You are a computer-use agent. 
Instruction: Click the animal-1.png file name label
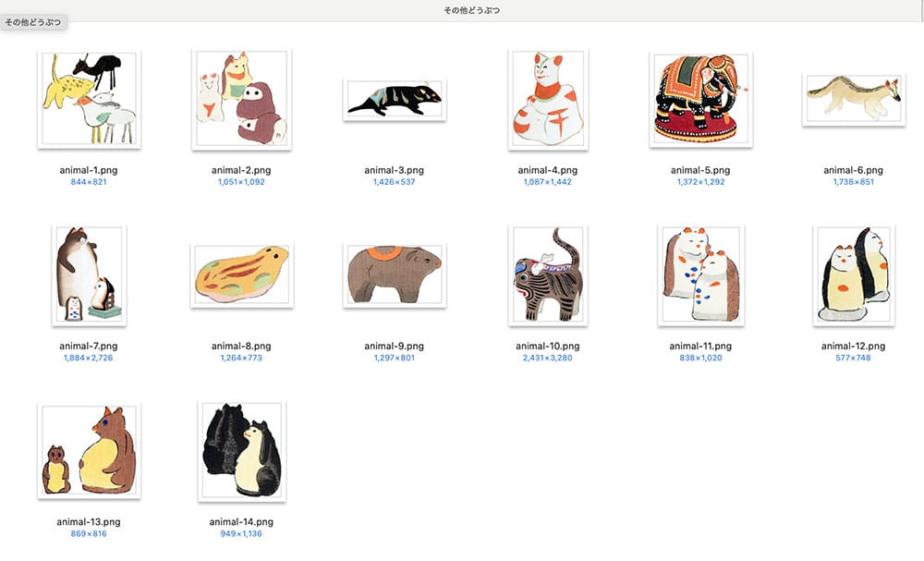pos(89,170)
